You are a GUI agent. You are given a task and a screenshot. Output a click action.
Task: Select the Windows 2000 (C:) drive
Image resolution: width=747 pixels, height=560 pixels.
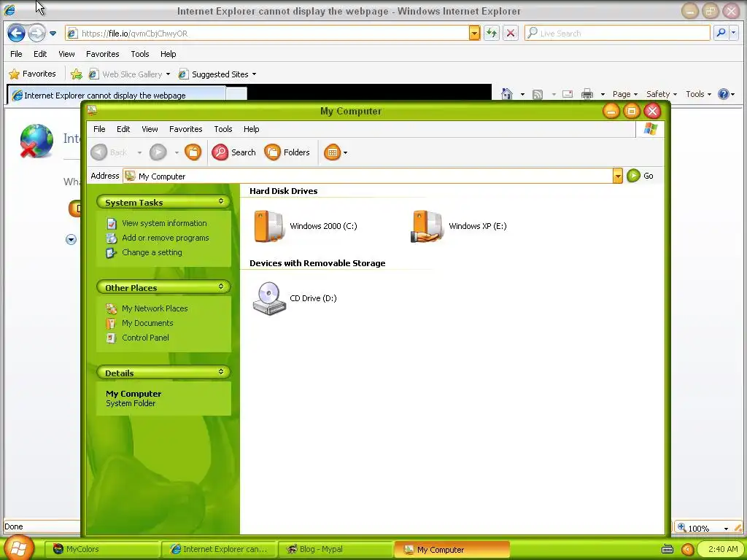[306, 226]
